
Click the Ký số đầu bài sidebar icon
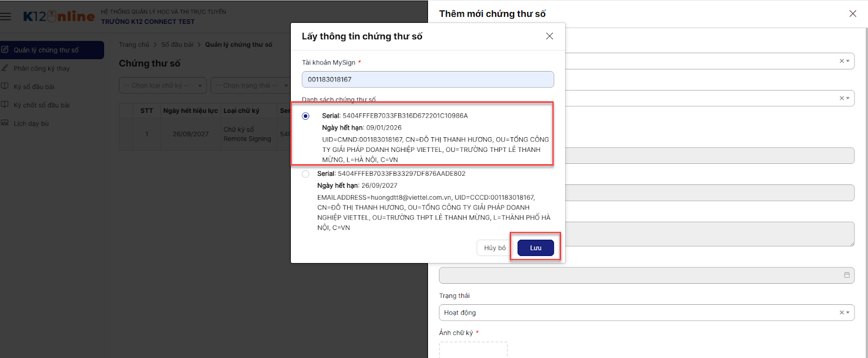[x=5, y=86]
